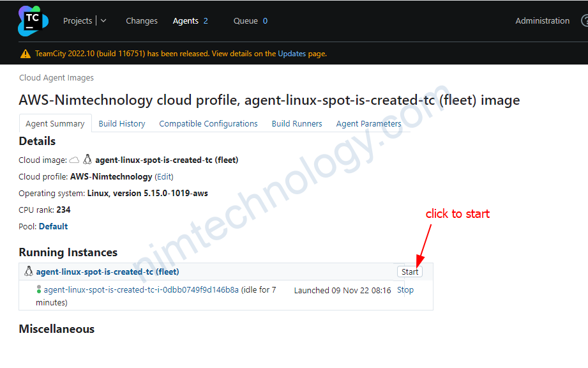This screenshot has height=368, width=588.
Task: Open the Agent Parameters tab
Action: [x=368, y=123]
